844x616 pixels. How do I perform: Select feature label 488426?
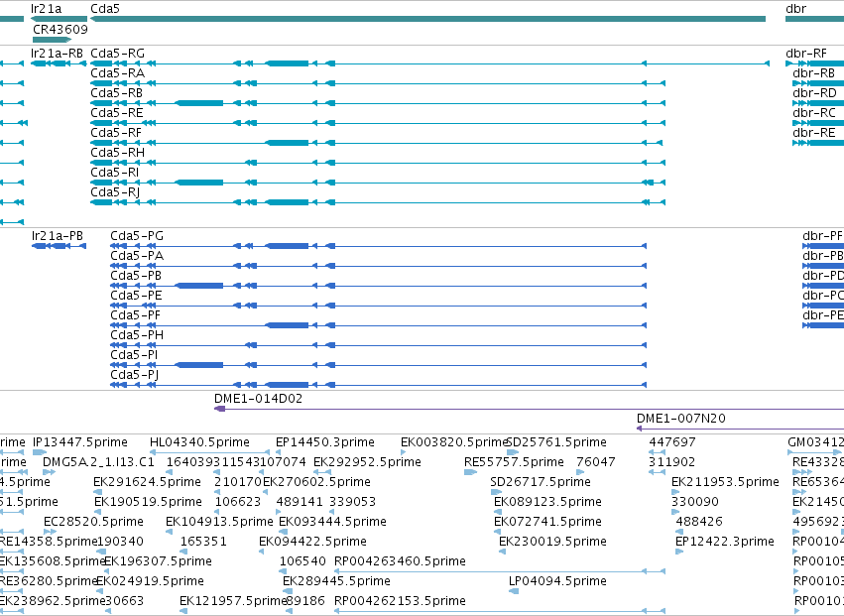(x=698, y=522)
